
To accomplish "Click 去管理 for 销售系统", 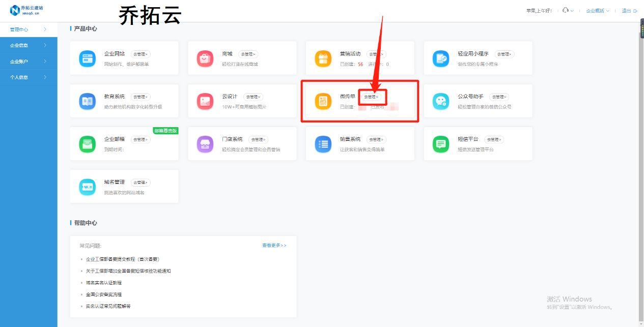I will pos(376,139).
